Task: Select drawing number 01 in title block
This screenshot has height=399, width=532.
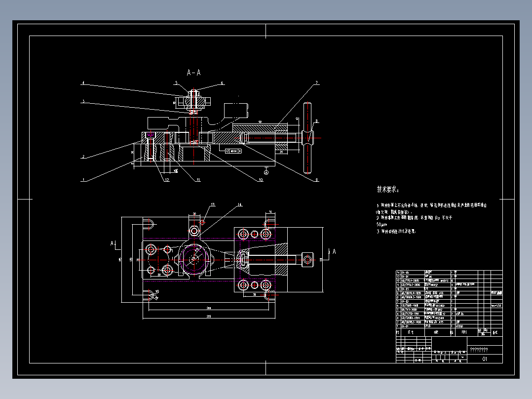Action: 485,359
